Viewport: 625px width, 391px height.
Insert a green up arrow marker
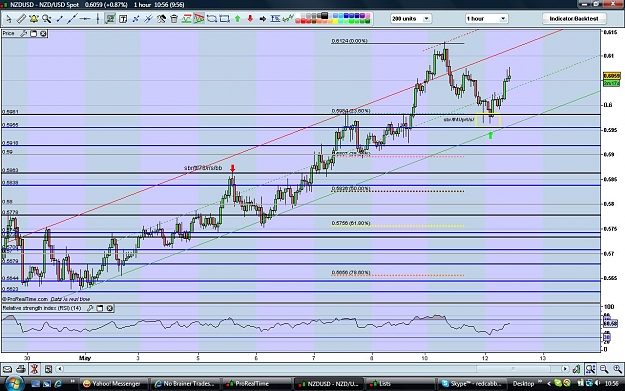pyautogui.click(x=238, y=19)
